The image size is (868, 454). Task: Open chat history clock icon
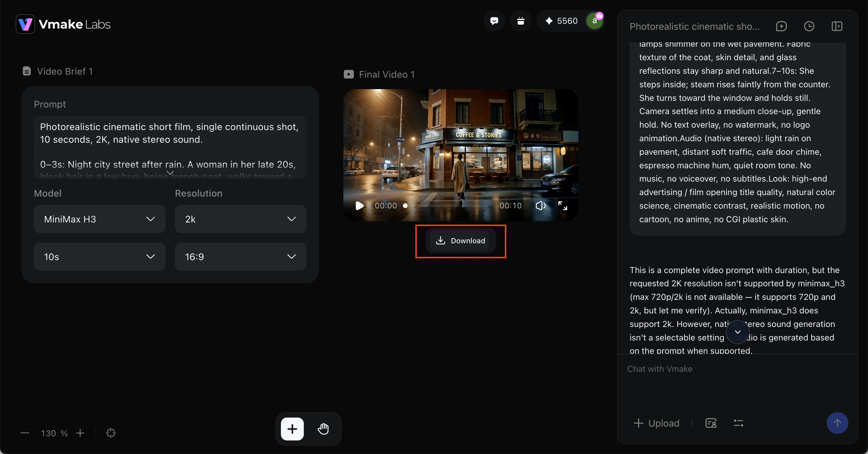[x=809, y=26]
